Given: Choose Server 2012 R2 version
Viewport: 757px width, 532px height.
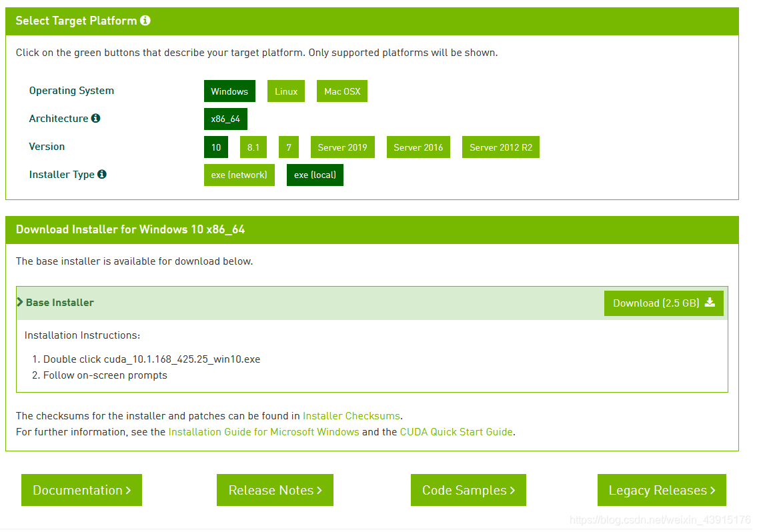Looking at the screenshot, I should click(501, 147).
